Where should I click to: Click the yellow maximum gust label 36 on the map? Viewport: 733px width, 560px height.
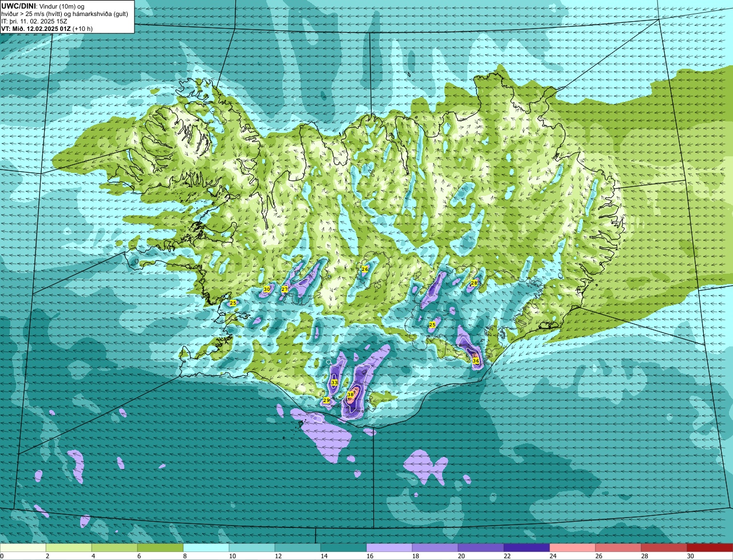tap(476, 361)
